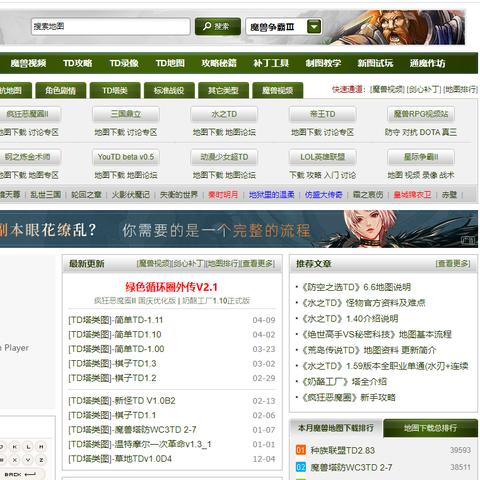Open [TD塔类图]-简单TD-1.11 entry
Viewport: 480px width, 480px height.
point(116,320)
